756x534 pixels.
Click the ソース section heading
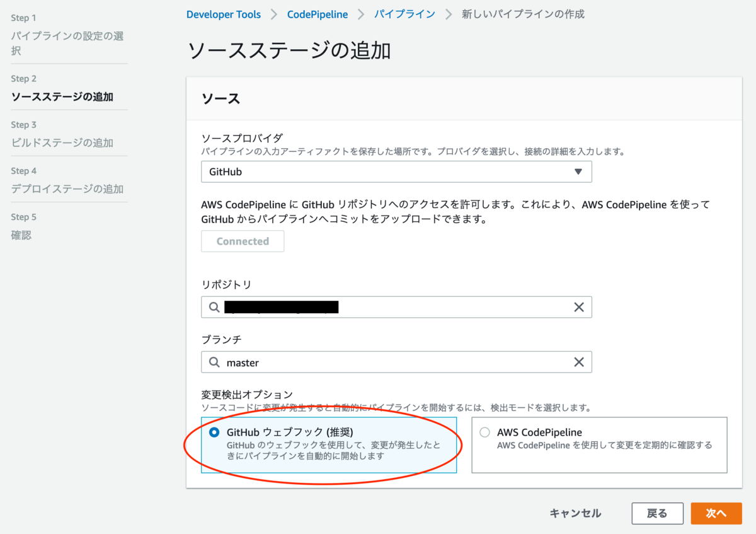(220, 98)
